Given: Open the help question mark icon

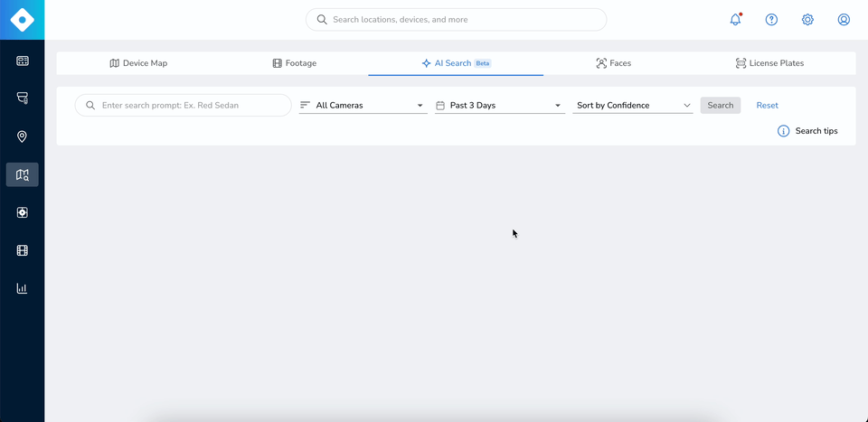Looking at the screenshot, I should [x=771, y=19].
